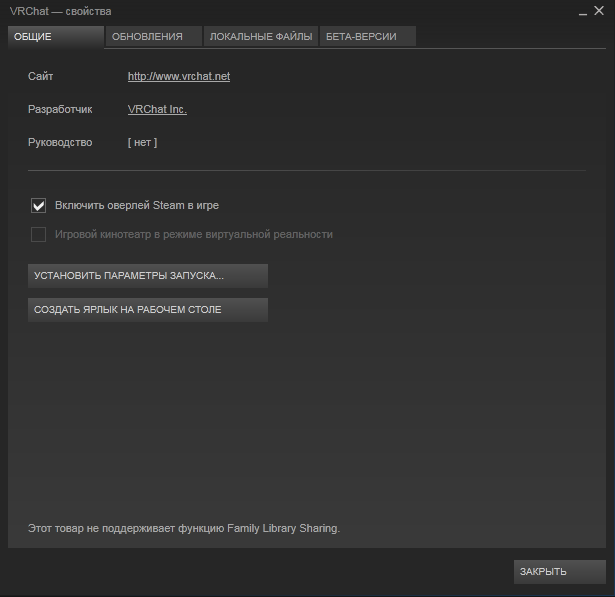Open the VRChat Inc. developer link

(157, 109)
